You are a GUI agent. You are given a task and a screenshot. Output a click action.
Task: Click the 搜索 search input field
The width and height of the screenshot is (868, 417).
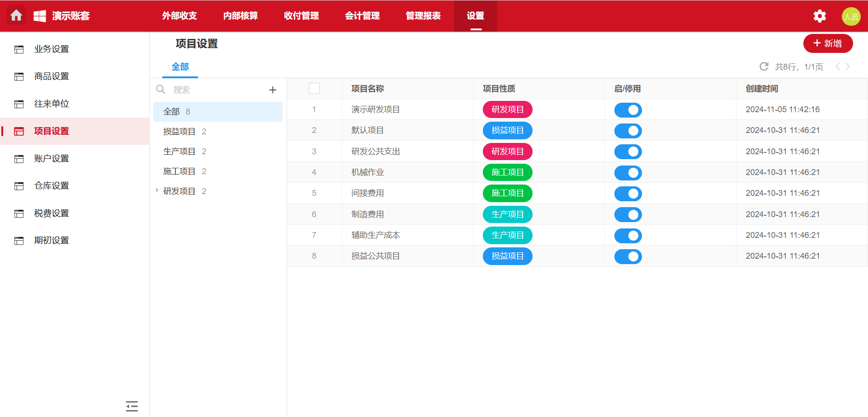coord(217,90)
